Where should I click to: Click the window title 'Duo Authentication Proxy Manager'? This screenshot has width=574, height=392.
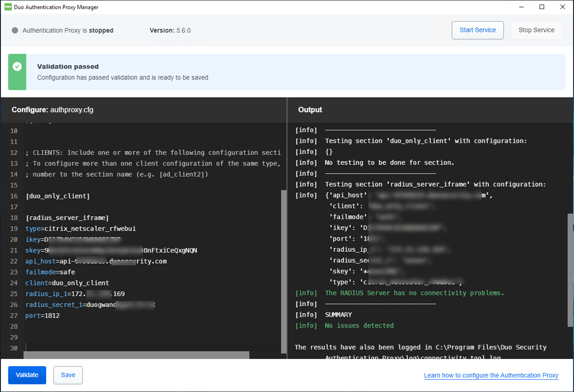tap(57, 7)
